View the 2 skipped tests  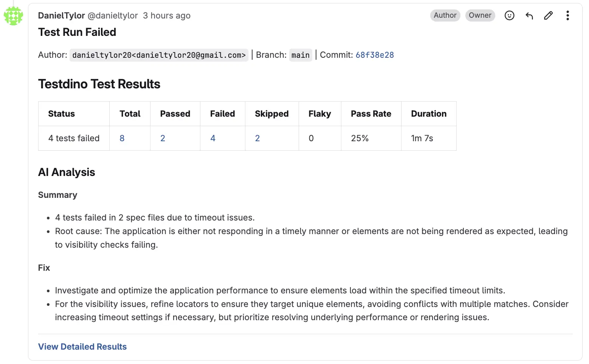point(257,138)
